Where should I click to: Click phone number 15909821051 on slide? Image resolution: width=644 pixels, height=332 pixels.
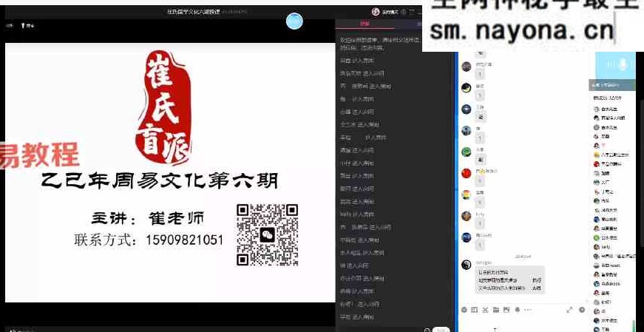click(184, 240)
